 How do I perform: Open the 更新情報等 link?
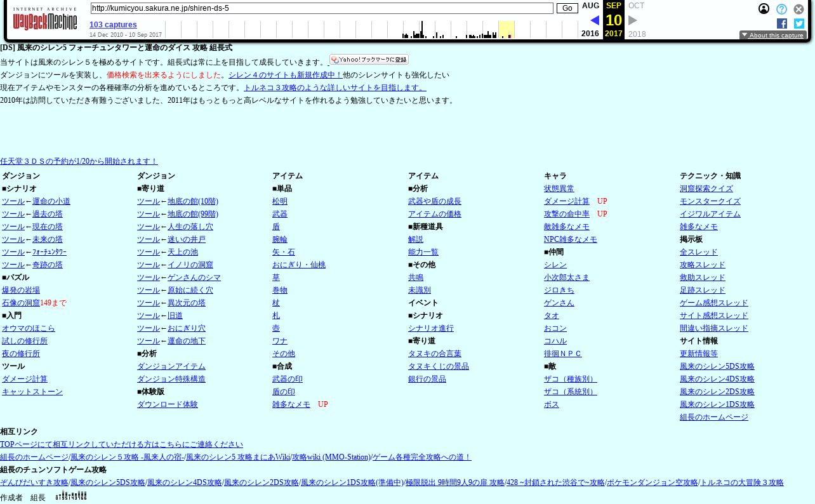coord(699,354)
